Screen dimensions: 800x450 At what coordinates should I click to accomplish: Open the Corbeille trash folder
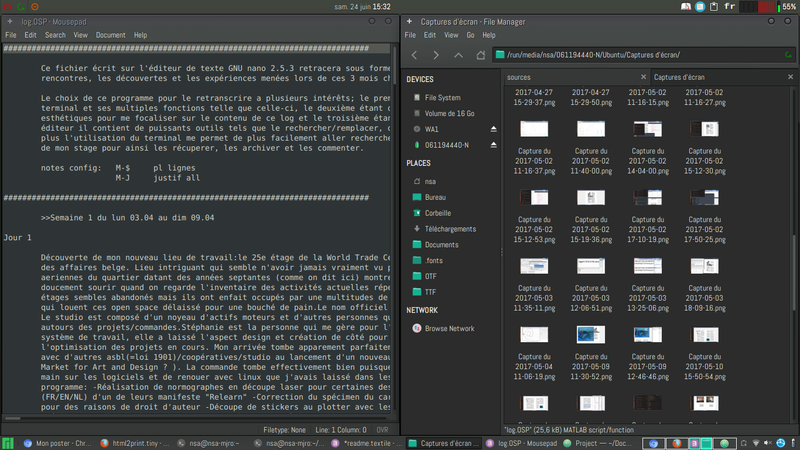(437, 213)
